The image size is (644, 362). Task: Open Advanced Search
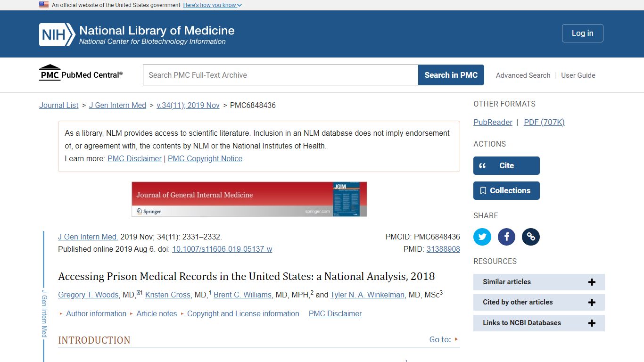coord(523,75)
